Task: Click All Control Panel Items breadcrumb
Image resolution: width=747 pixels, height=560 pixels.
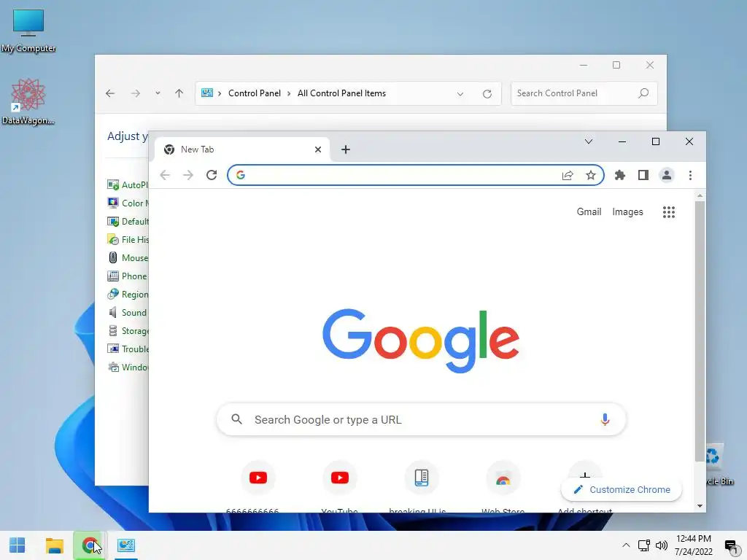Action: [341, 93]
